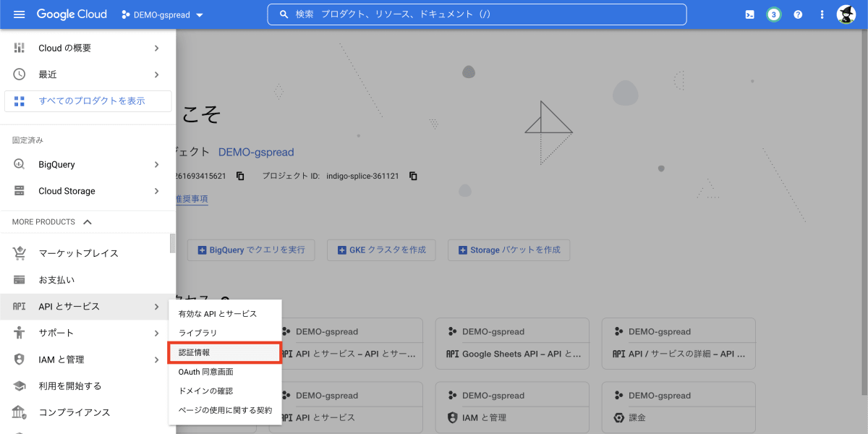The image size is (868, 434).
Task: Open the three-dot settings menu
Action: pos(822,14)
